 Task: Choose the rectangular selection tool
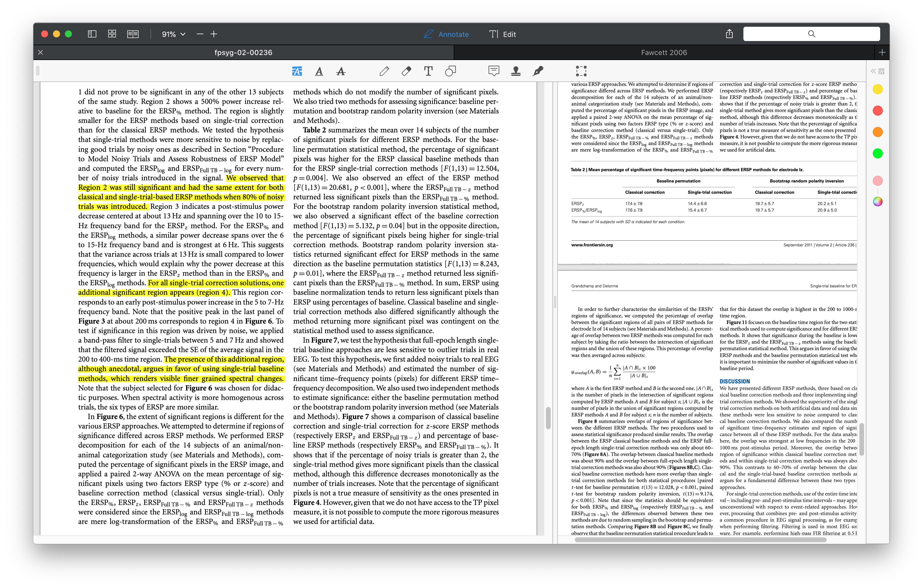[581, 71]
